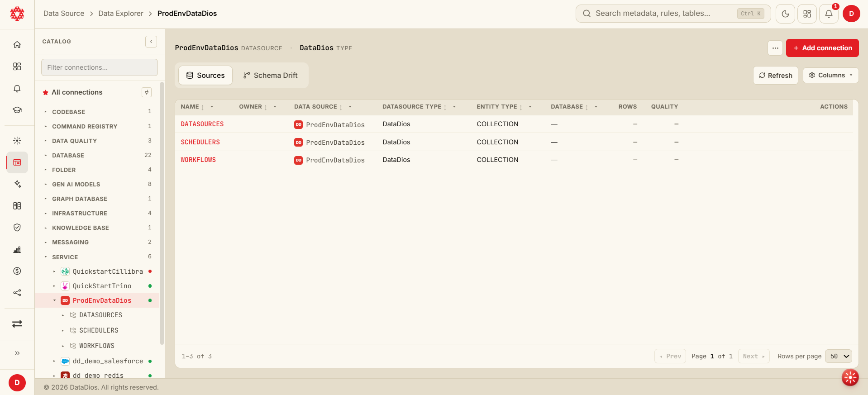Image resolution: width=868 pixels, height=395 pixels.
Task: Open the graduation cap learning icon
Action: [x=17, y=110]
